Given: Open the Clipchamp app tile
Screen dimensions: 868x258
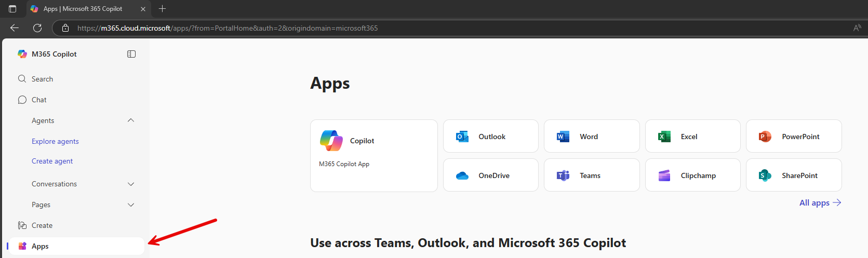Looking at the screenshot, I should pyautogui.click(x=692, y=175).
